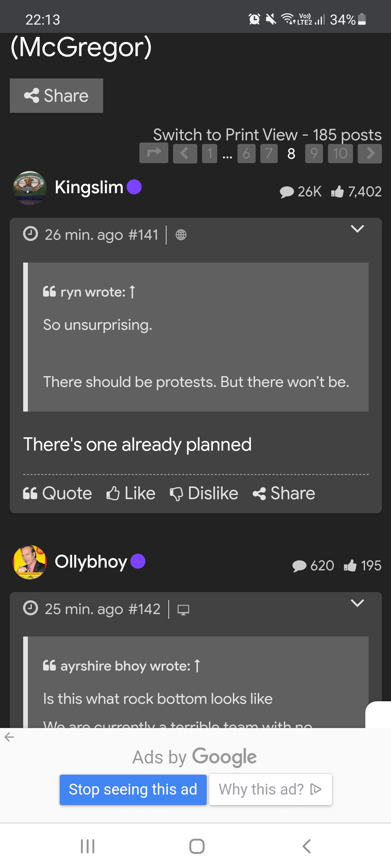This screenshot has width=391, height=868.
Task: Click the jump-to-page arrow icon in pagination
Action: click(x=154, y=153)
